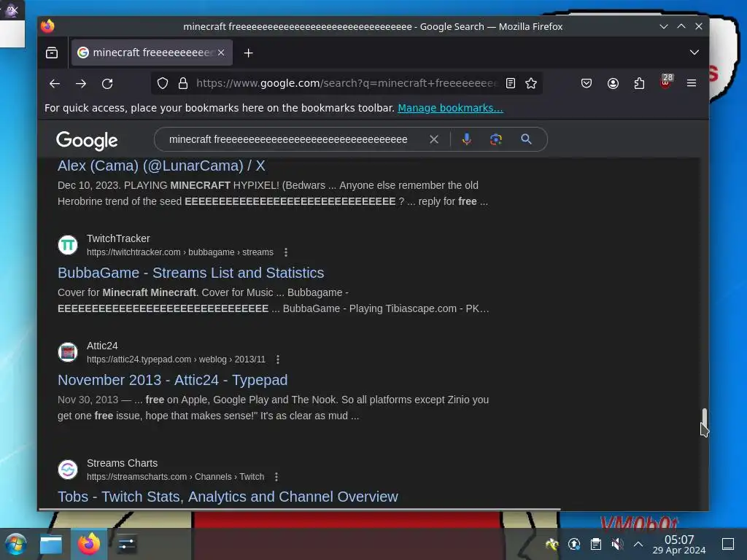The height and width of the screenshot is (560, 747).
Task: Open more options for TwitchTracker result
Action: [286, 252]
